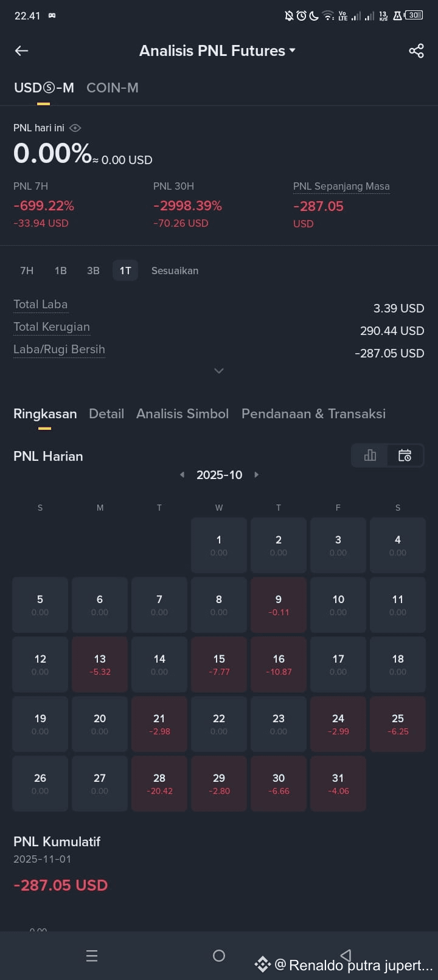Switch to bar chart view icon
Screen dimensions: 438x980
(370, 455)
